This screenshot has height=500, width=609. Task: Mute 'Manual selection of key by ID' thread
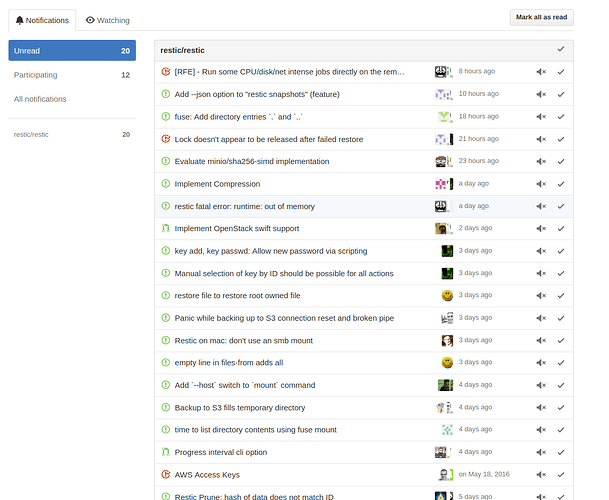[x=541, y=274]
